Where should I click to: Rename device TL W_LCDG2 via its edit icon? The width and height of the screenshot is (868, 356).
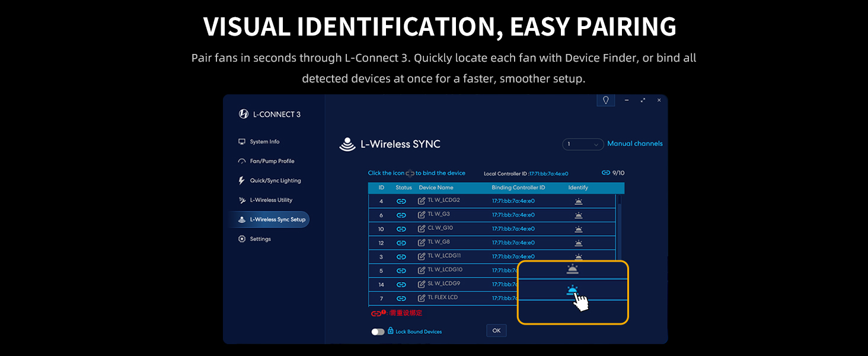[x=422, y=201]
